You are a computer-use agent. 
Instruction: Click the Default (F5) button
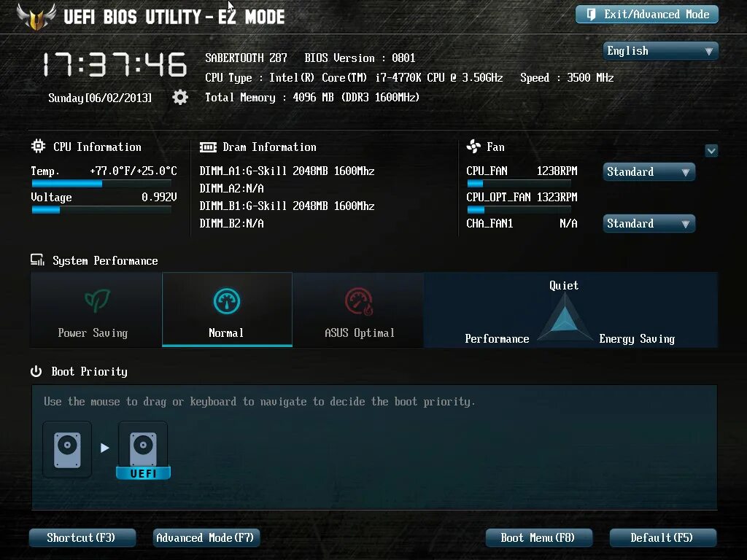click(x=662, y=537)
